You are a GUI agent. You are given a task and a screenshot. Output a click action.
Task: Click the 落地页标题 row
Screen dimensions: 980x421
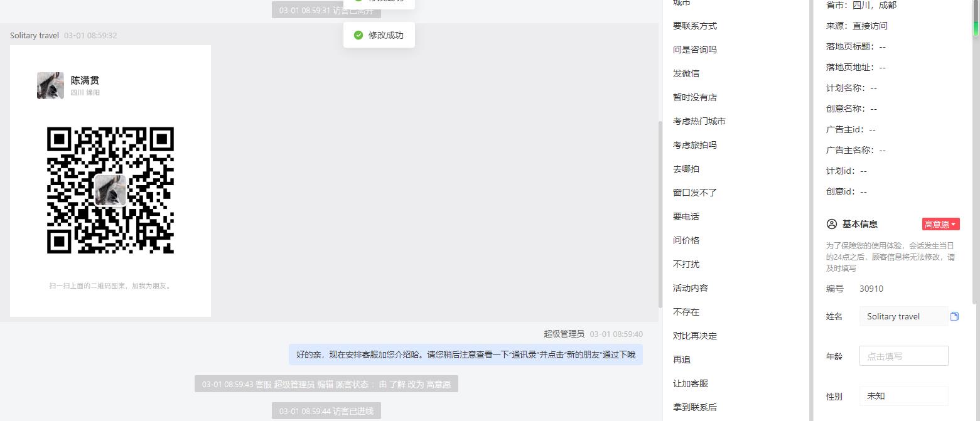pyautogui.click(x=856, y=46)
